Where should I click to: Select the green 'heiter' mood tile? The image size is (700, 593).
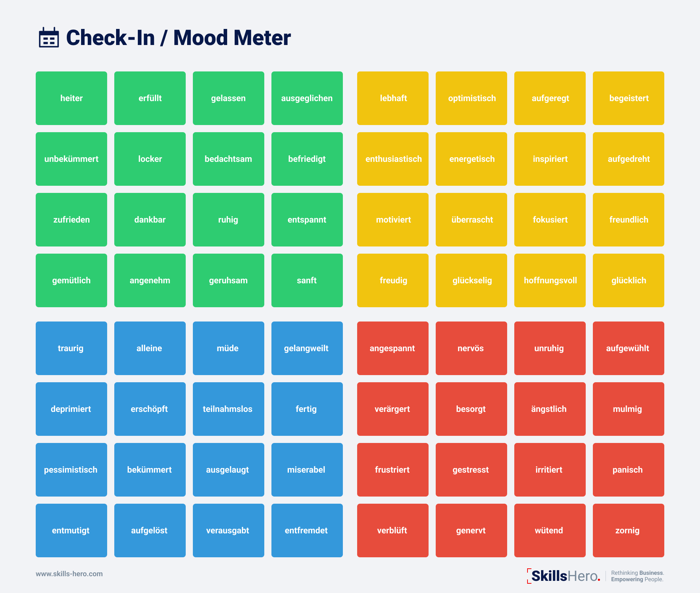coord(71,98)
